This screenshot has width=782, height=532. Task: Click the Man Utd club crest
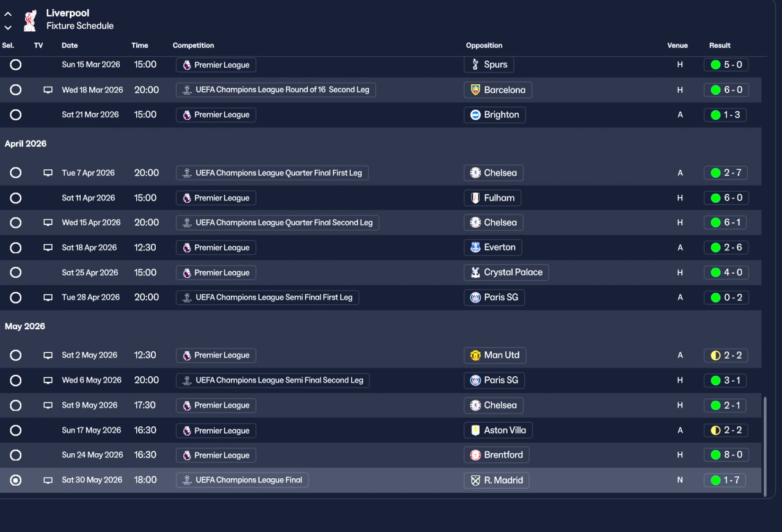point(475,355)
